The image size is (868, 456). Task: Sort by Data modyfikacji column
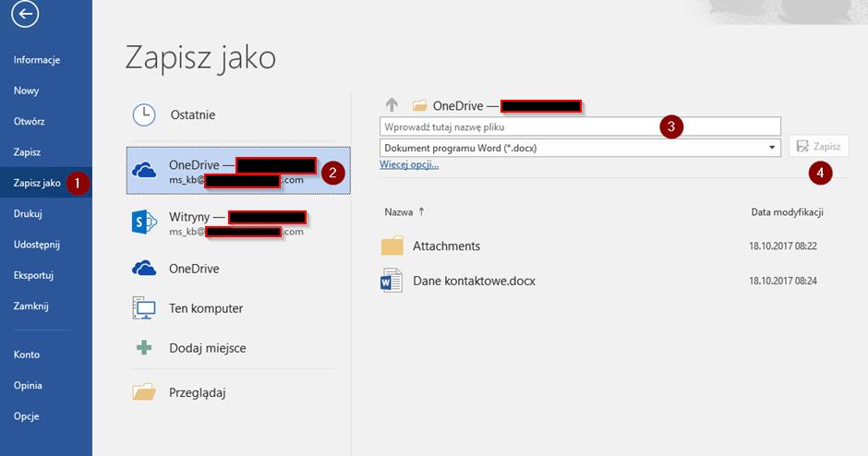(787, 212)
